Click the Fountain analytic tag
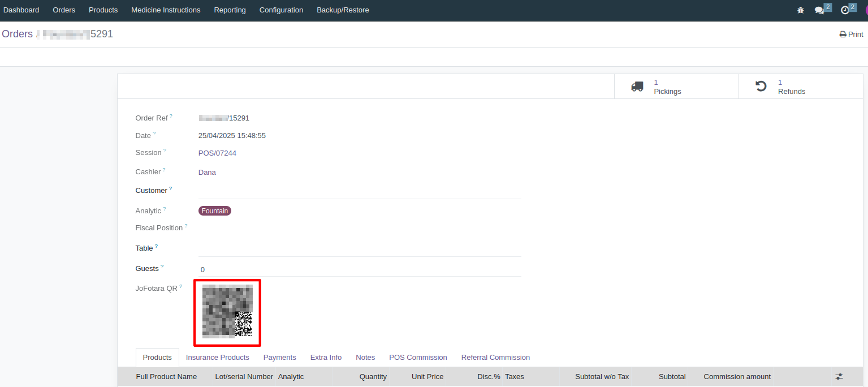The height and width of the screenshot is (387, 868). pos(215,211)
